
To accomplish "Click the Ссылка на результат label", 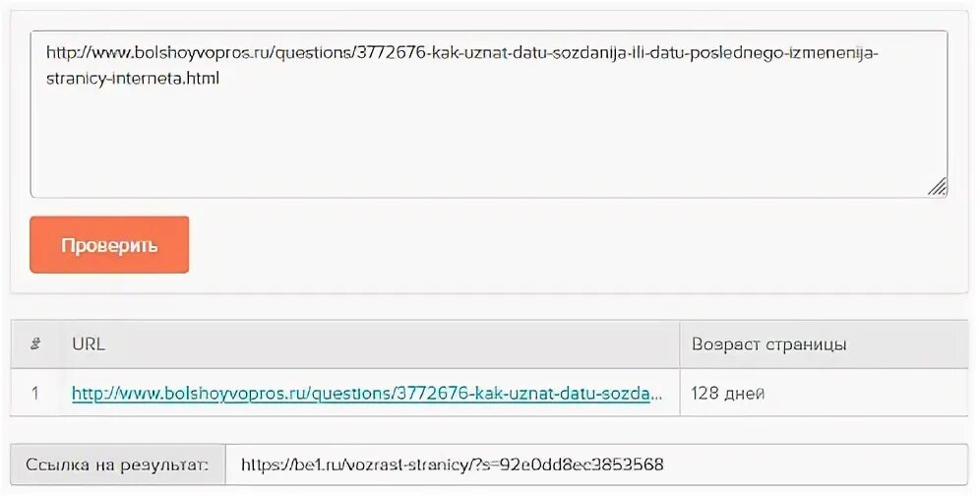I will click(x=118, y=463).
